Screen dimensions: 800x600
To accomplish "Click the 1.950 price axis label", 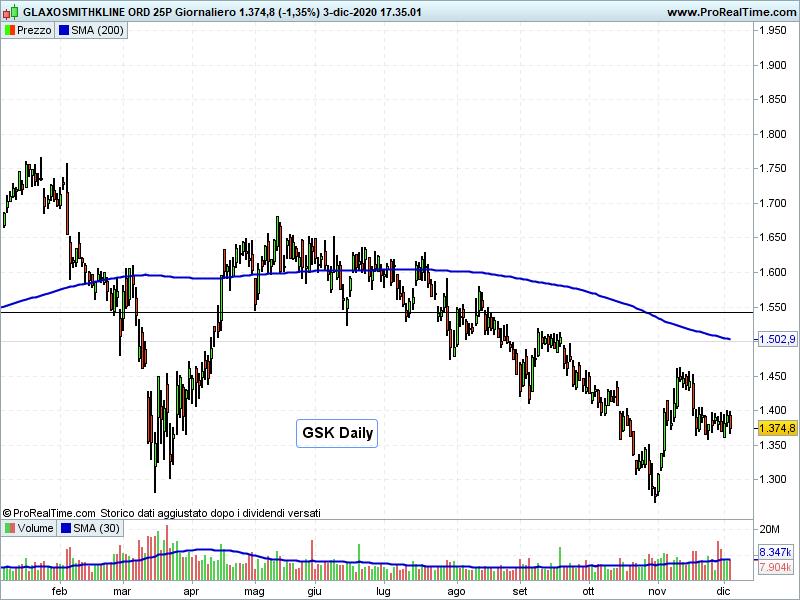I will tap(773, 31).
